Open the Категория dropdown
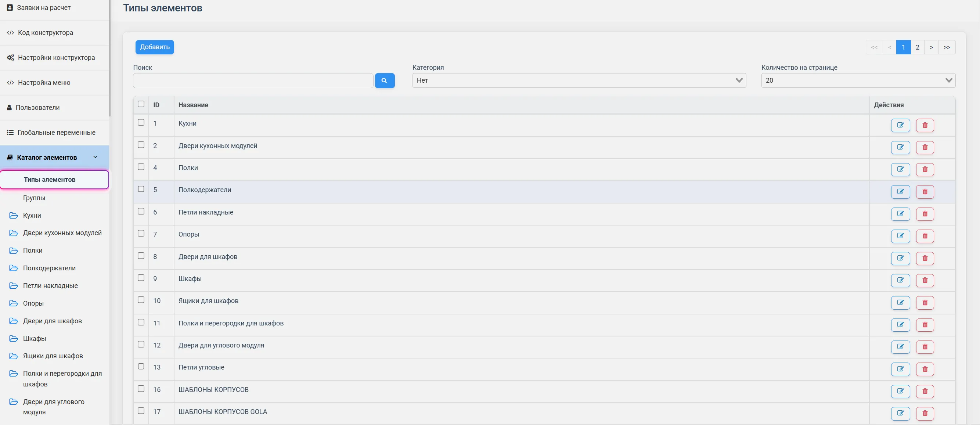The height and width of the screenshot is (425, 980). pos(579,80)
